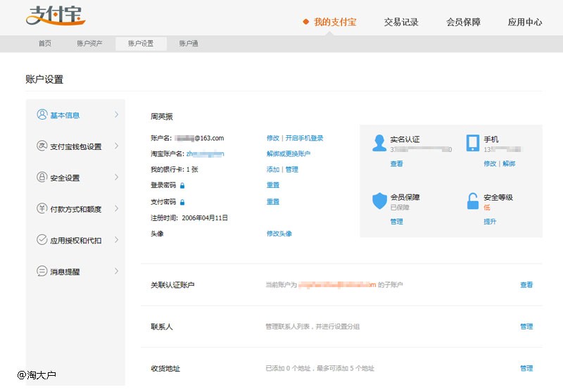Click the lock icon beside 支付密码

pyautogui.click(x=182, y=202)
